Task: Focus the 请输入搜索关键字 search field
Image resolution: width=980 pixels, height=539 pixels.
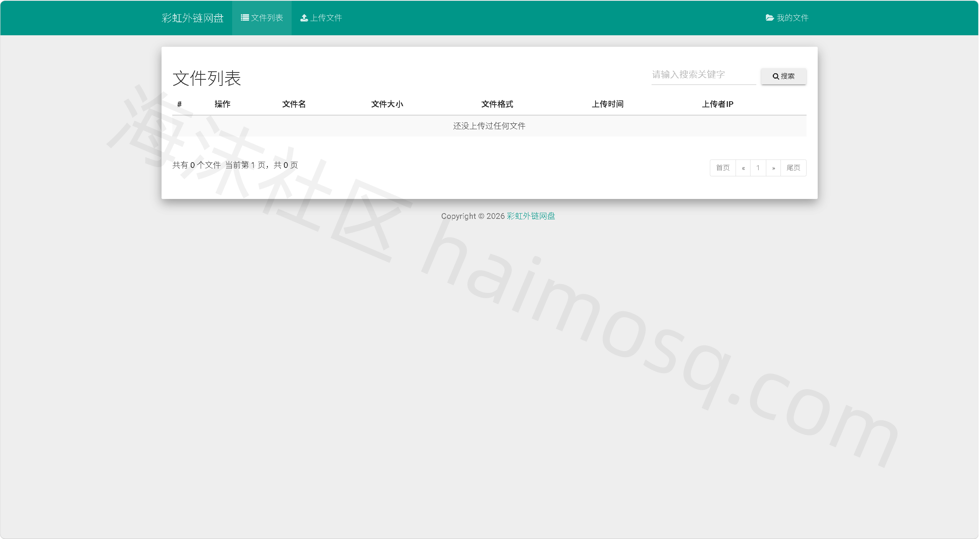Action: tap(704, 75)
